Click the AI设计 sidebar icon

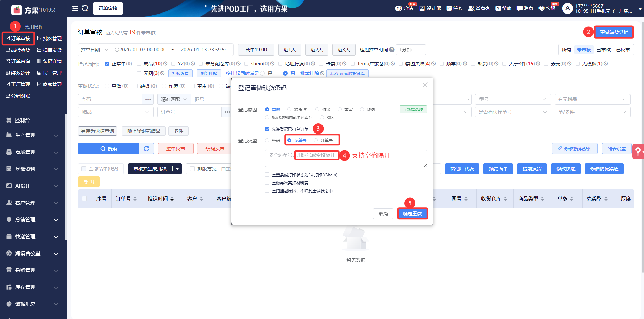click(x=9, y=186)
